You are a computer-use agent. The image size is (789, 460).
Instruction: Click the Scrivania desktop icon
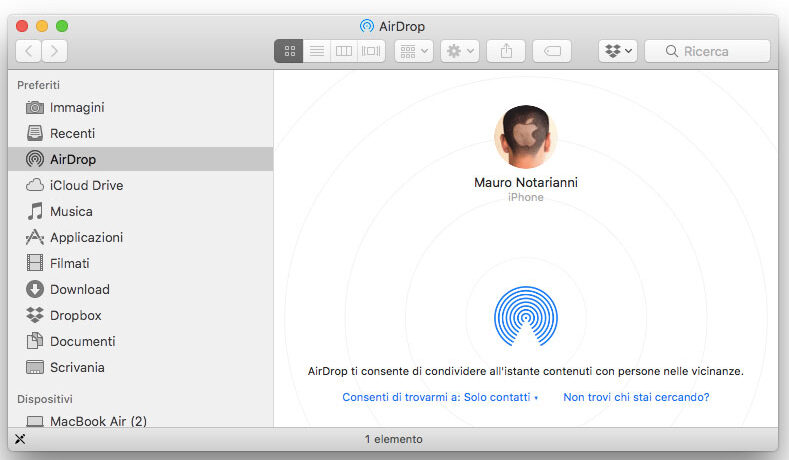pos(35,367)
